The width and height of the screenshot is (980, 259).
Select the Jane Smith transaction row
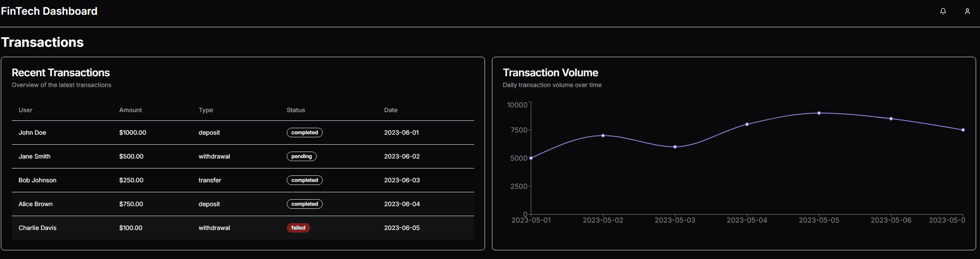pyautogui.click(x=243, y=156)
